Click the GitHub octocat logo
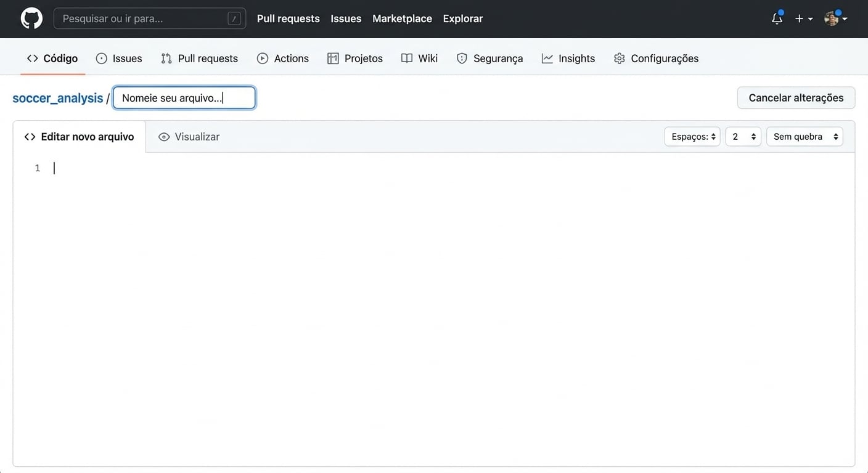Image resolution: width=868 pixels, height=473 pixels. (31, 17)
